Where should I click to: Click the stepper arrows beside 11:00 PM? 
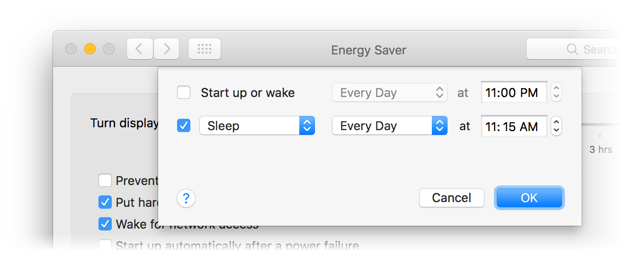pos(556,92)
